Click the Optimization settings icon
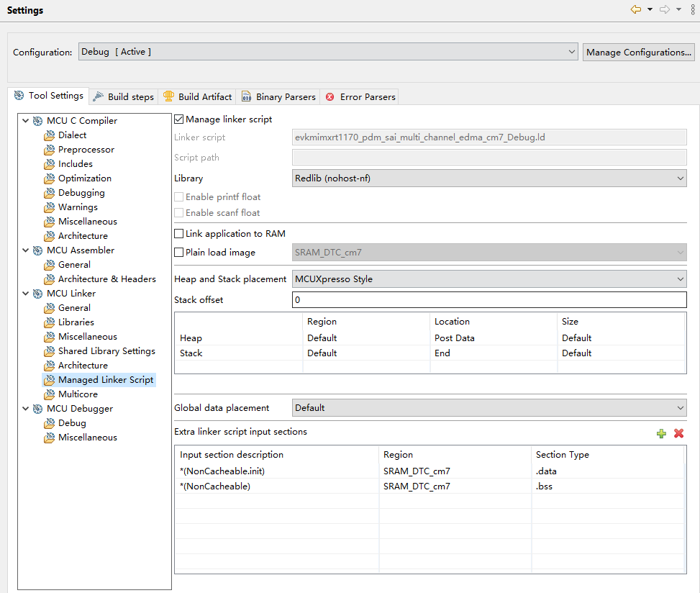This screenshot has height=593, width=700. [x=49, y=178]
